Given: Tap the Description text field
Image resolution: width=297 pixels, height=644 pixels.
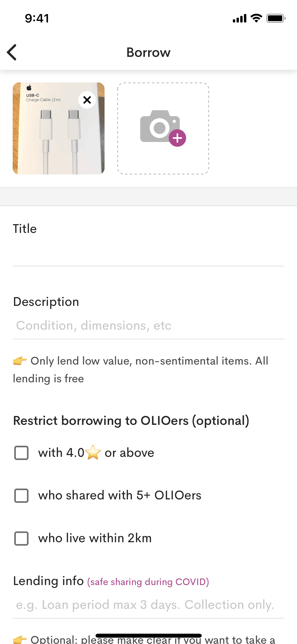Looking at the screenshot, I should (x=148, y=325).
